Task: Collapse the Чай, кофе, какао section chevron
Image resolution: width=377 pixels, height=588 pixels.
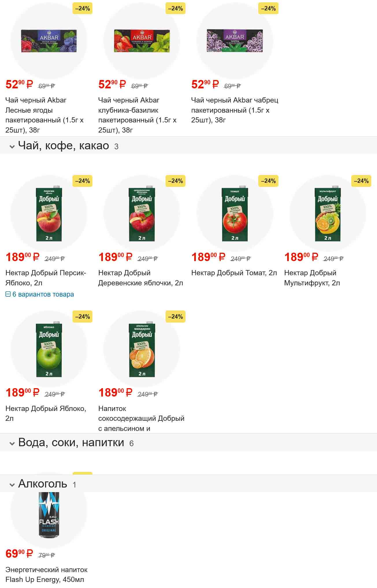Action: coord(12,147)
